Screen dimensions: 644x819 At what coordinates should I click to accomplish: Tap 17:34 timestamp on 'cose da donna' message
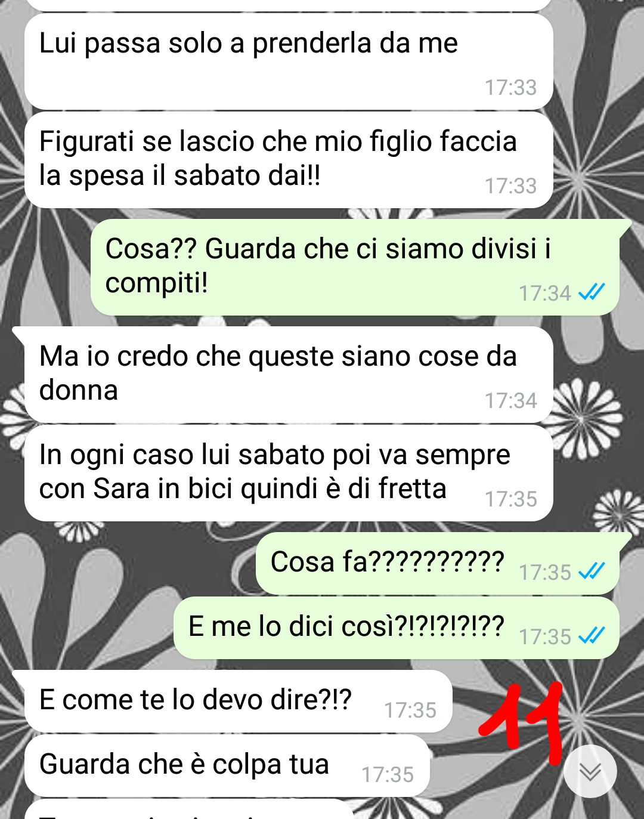tap(510, 401)
